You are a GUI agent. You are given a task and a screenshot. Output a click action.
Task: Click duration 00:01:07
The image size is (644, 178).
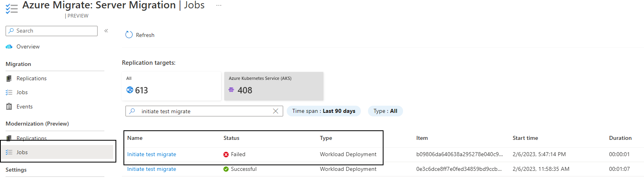point(619,169)
